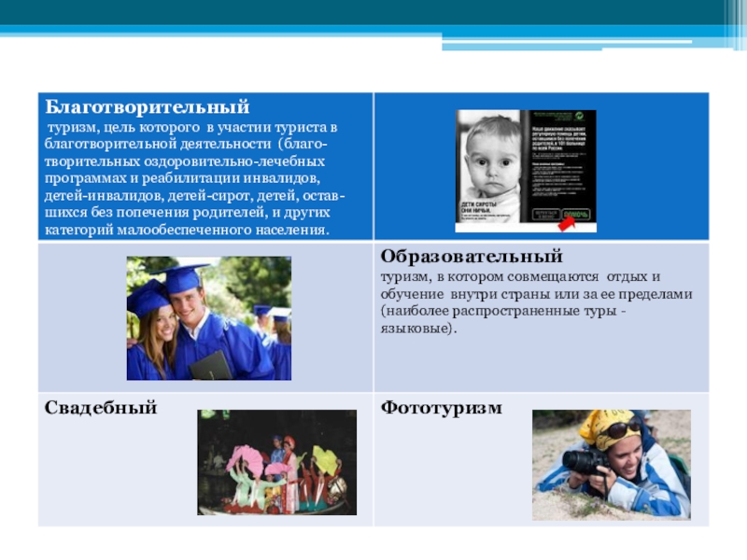
Task: Click the line "программах и реабилитации инвалидов,"
Action: [182, 178]
